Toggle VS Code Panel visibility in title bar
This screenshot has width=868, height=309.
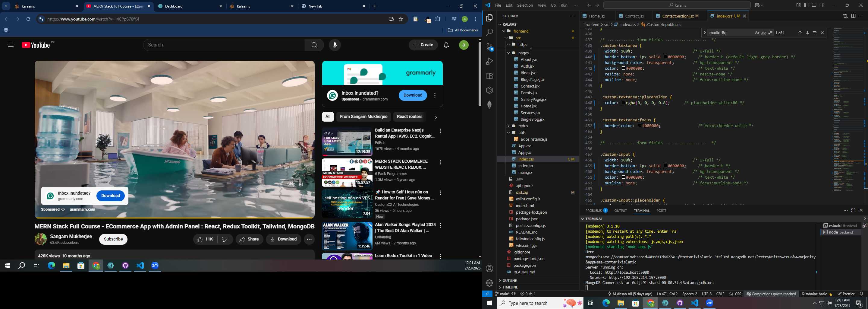point(814,5)
